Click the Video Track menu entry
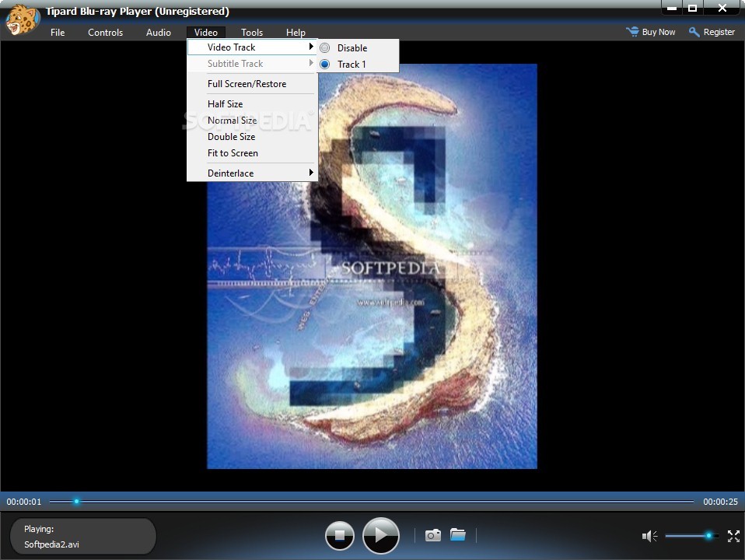Screen dimensions: 745x560 pos(252,47)
